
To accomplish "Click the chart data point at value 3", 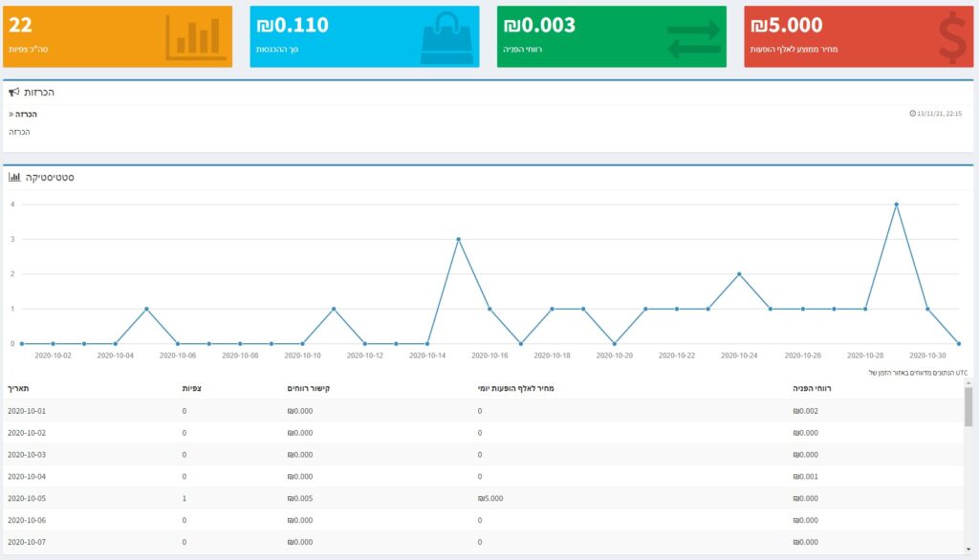I will point(458,239).
